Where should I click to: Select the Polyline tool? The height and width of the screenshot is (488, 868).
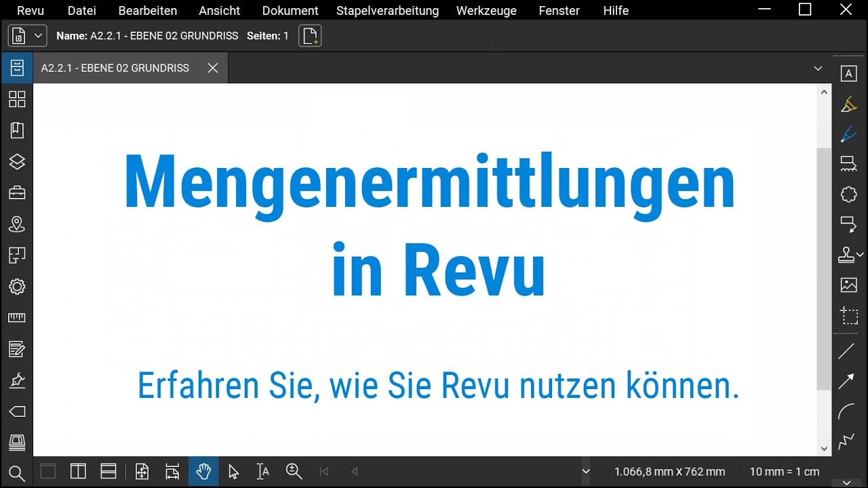[x=846, y=442]
